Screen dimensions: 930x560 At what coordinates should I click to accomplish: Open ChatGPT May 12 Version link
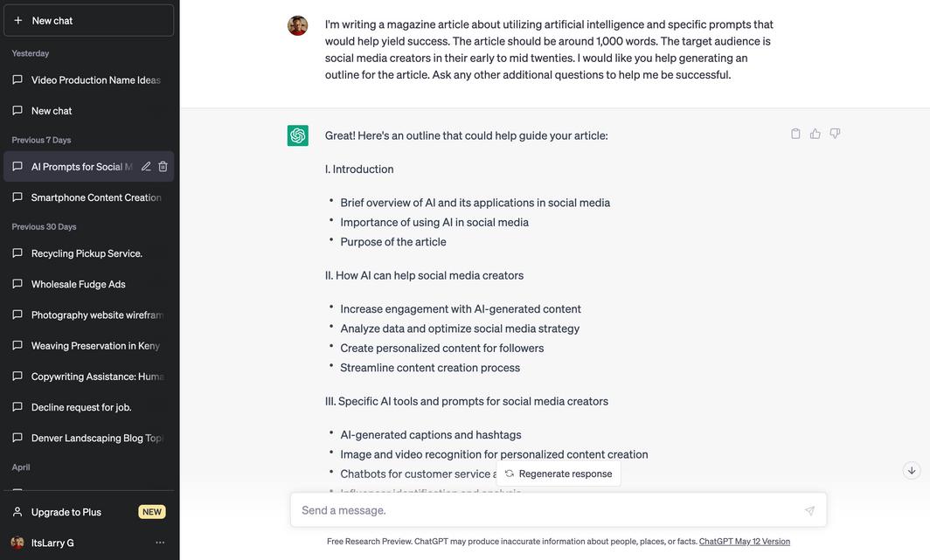tap(744, 542)
